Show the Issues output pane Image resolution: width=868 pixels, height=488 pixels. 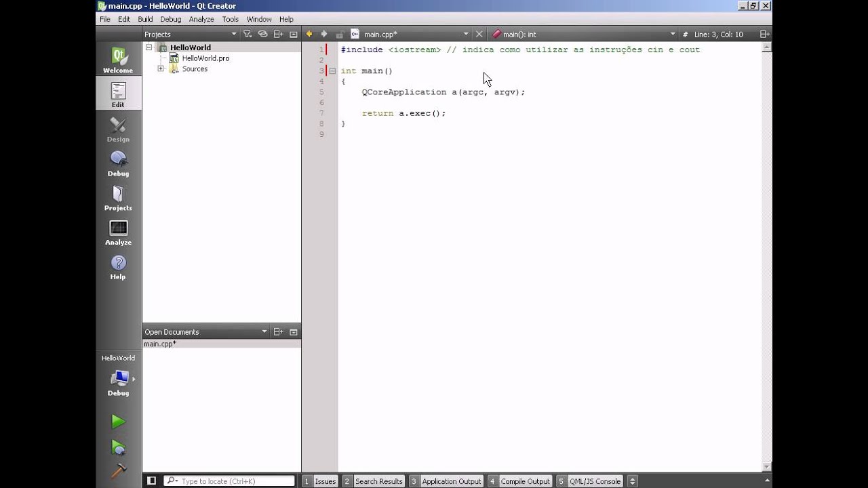pyautogui.click(x=320, y=481)
